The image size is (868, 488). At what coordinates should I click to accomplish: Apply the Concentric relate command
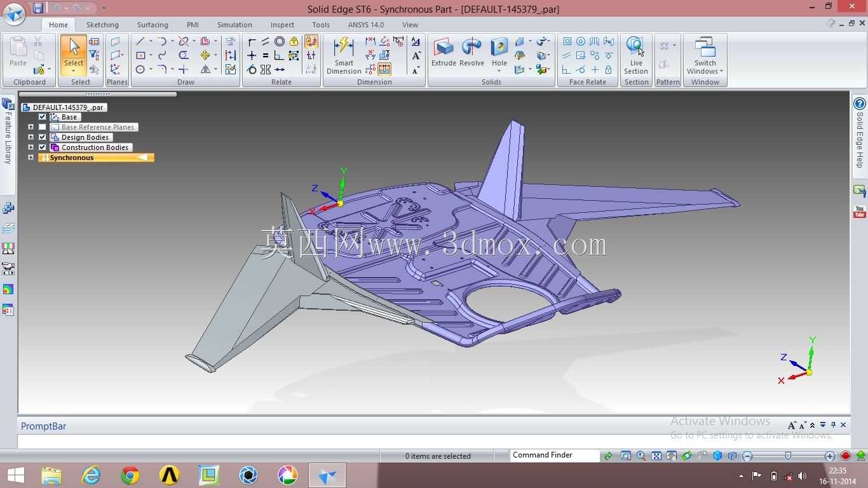pos(280,41)
